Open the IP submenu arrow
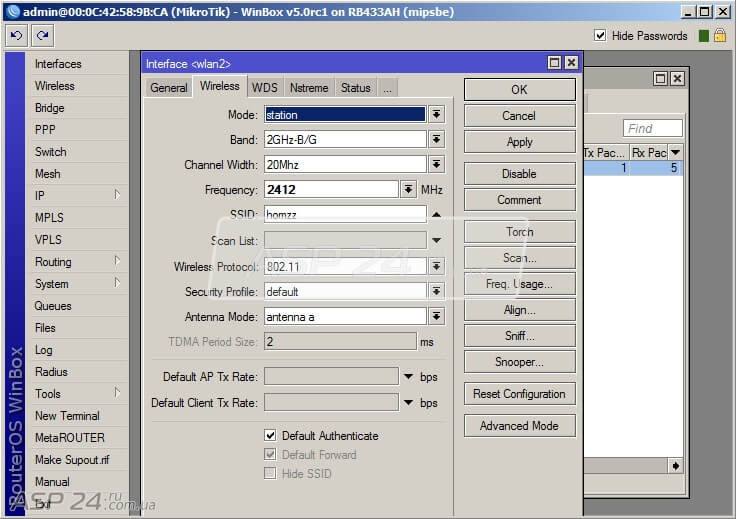Screen dimensions: 736x519 coord(117,195)
